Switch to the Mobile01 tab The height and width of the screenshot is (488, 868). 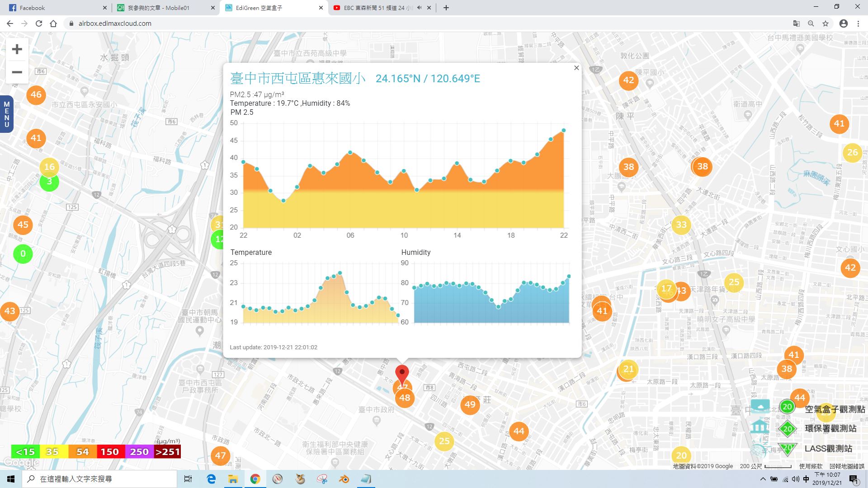(166, 8)
